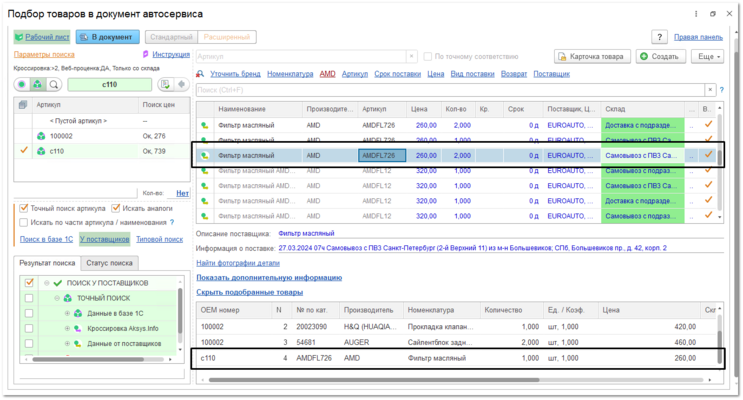Expand the Кроссировка Aksys.Info node

pos(67,328)
